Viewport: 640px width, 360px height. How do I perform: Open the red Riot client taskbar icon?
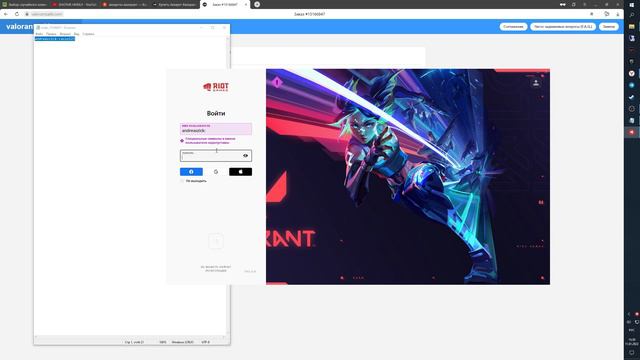[x=632, y=132]
